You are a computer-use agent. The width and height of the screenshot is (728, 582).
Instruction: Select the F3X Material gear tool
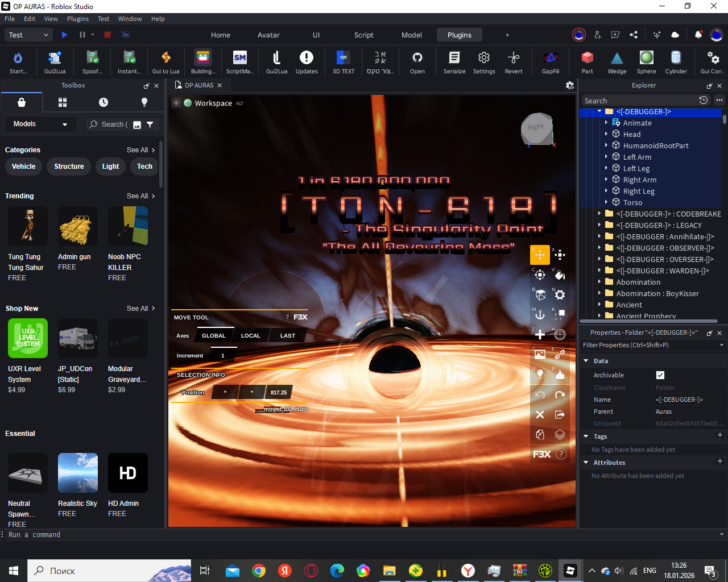click(560, 295)
